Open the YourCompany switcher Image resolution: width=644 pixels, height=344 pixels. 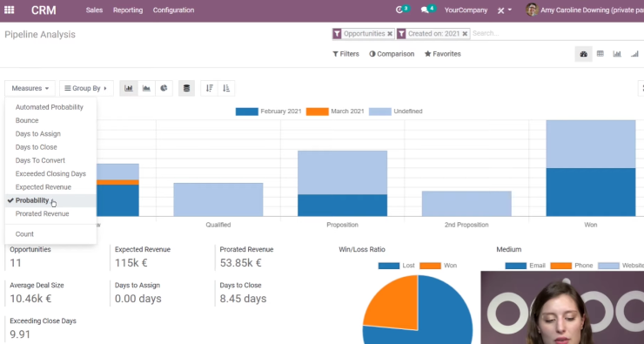coord(466,10)
